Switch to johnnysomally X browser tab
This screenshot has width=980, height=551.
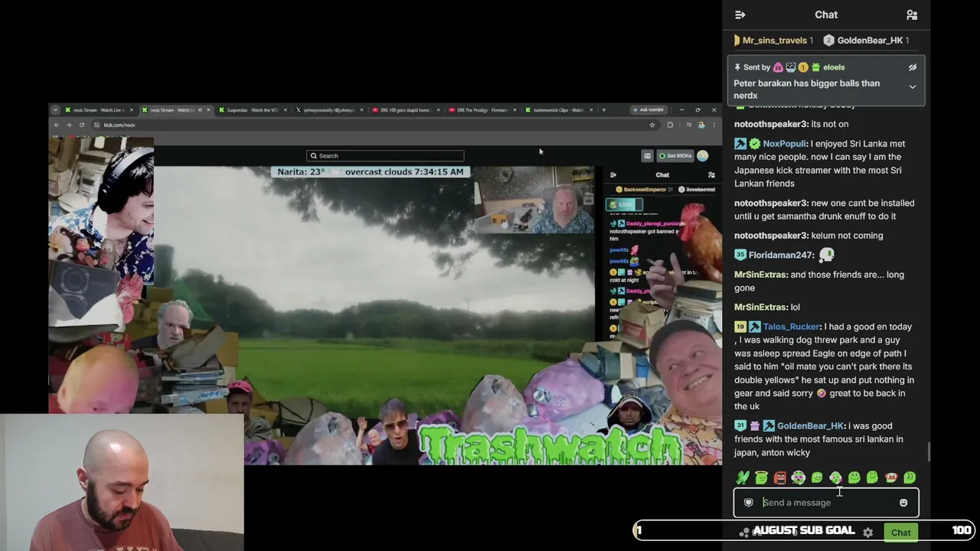click(329, 110)
